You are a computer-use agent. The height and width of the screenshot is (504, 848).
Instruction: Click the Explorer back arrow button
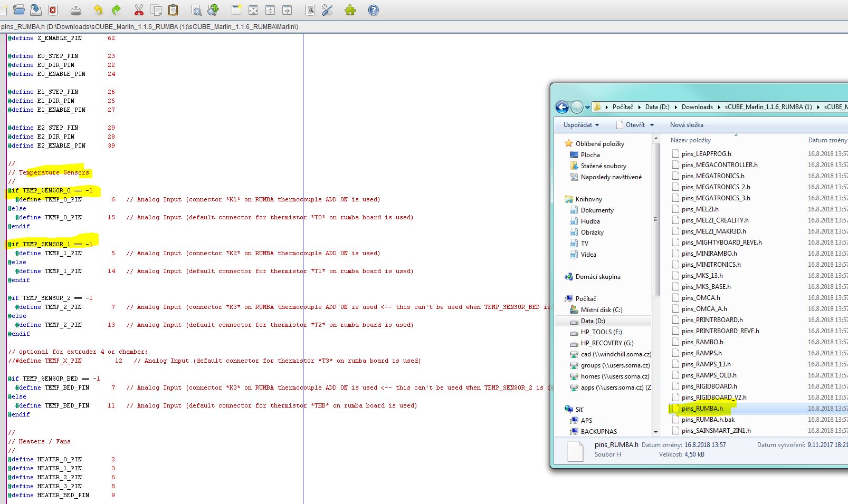coord(563,107)
